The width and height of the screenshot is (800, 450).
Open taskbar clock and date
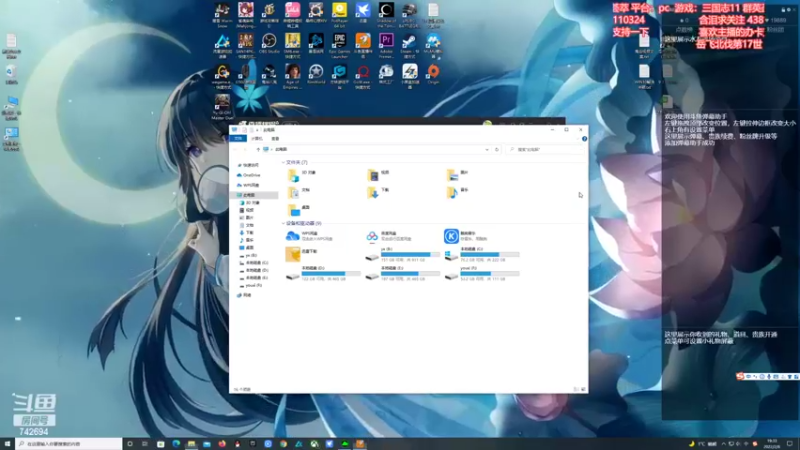pyautogui.click(x=772, y=444)
